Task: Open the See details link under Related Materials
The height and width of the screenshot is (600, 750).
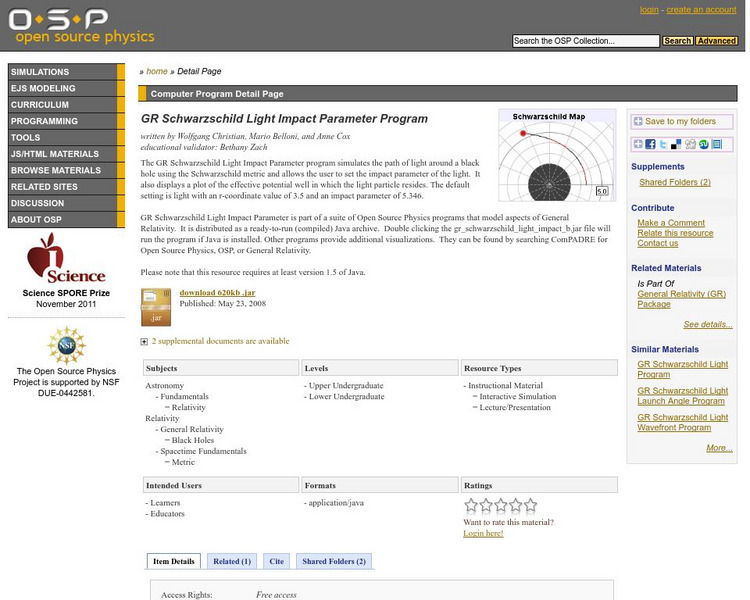Action: 707,325
